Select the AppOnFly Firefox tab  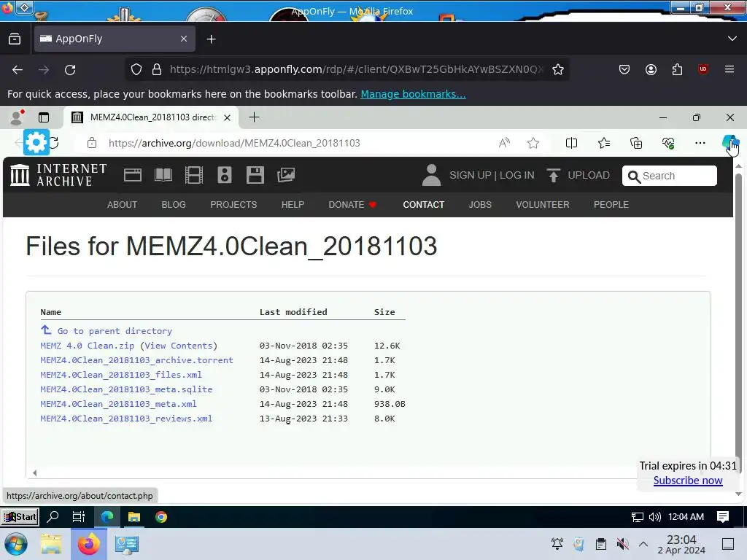click(115, 39)
